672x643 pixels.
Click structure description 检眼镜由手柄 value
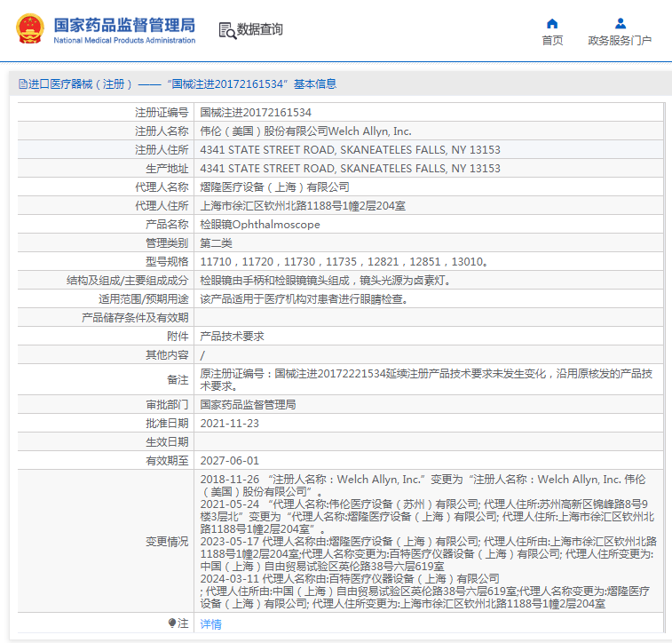(325, 281)
